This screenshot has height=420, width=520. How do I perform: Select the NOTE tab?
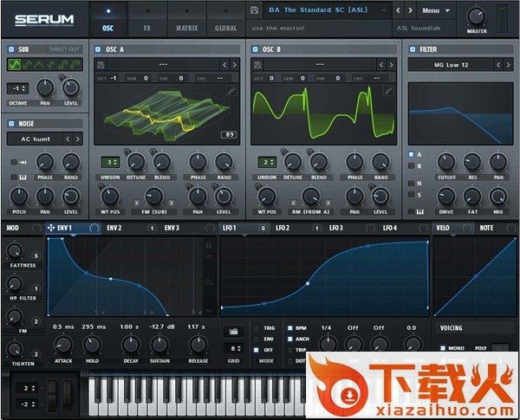pos(497,228)
